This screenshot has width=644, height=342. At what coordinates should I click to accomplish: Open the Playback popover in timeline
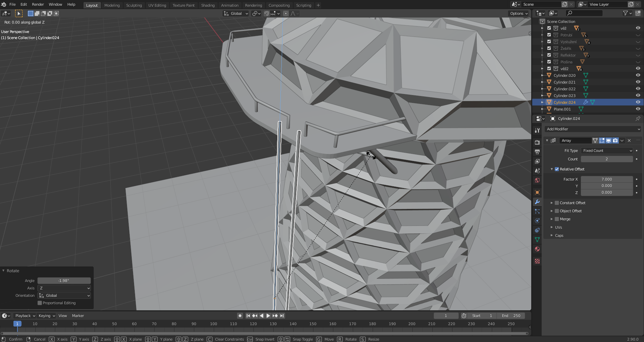point(25,316)
